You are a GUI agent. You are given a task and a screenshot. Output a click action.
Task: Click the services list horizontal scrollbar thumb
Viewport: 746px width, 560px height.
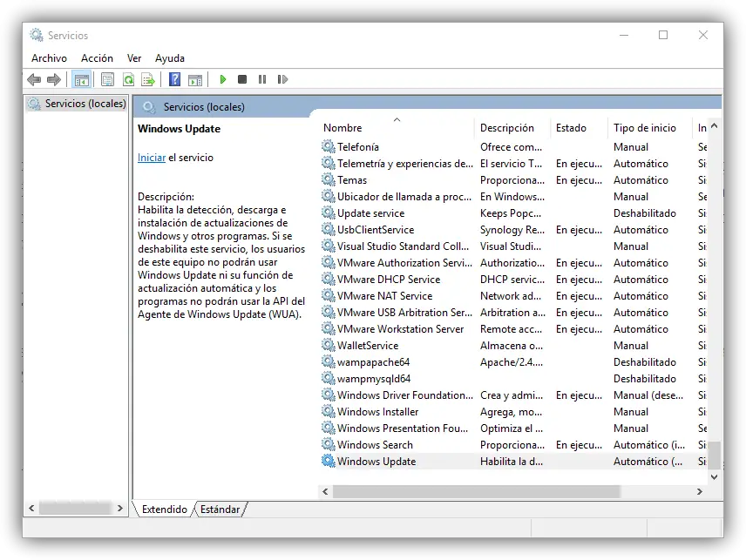coord(477,491)
